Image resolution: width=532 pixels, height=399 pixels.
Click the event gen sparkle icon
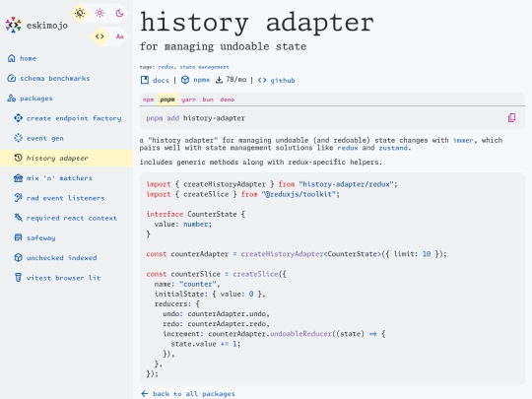(x=18, y=138)
